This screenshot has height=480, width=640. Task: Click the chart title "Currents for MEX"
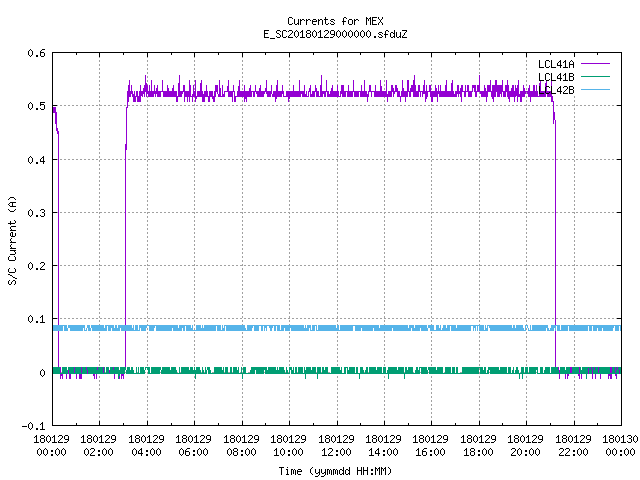click(x=335, y=21)
